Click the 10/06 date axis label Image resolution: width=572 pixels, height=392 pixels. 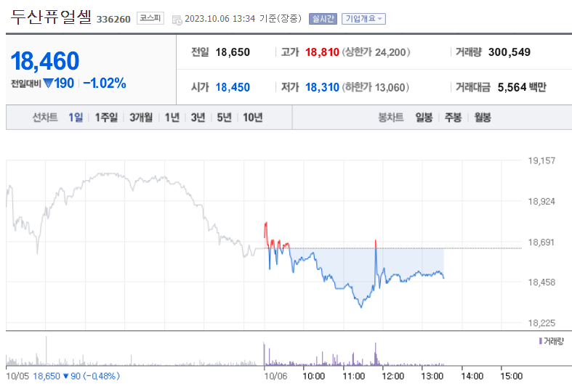tap(275, 376)
